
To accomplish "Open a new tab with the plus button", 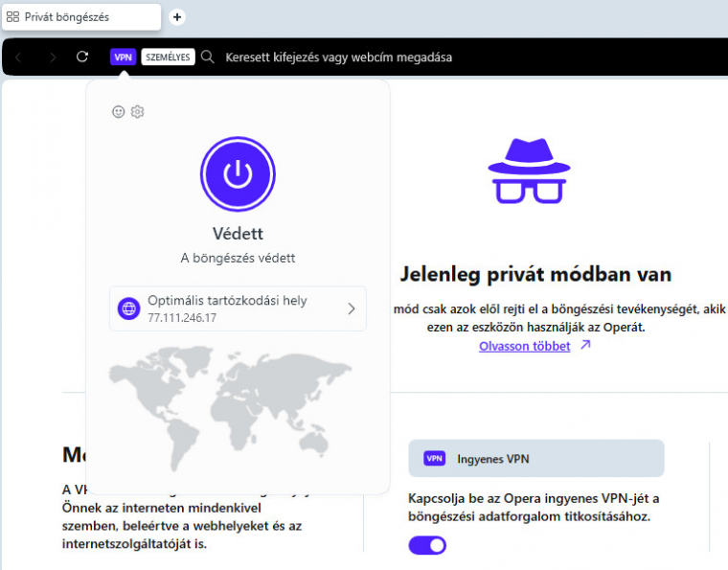I will (x=177, y=17).
